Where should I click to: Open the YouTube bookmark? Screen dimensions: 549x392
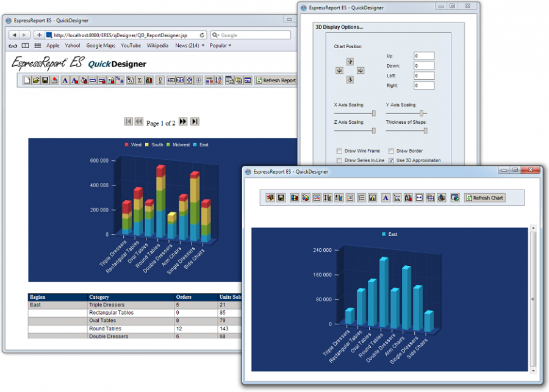(x=131, y=46)
